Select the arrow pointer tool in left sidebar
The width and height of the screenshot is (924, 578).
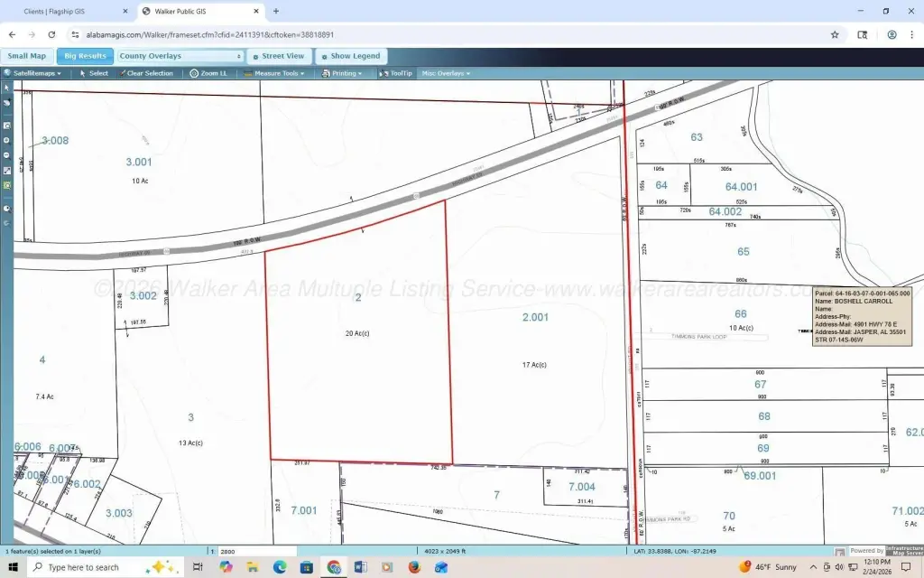(7, 88)
